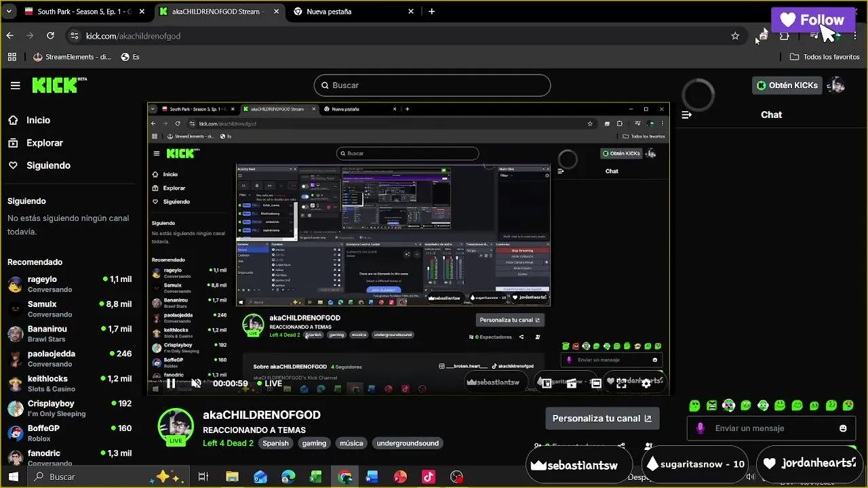Select the gaming tag

pos(314,443)
